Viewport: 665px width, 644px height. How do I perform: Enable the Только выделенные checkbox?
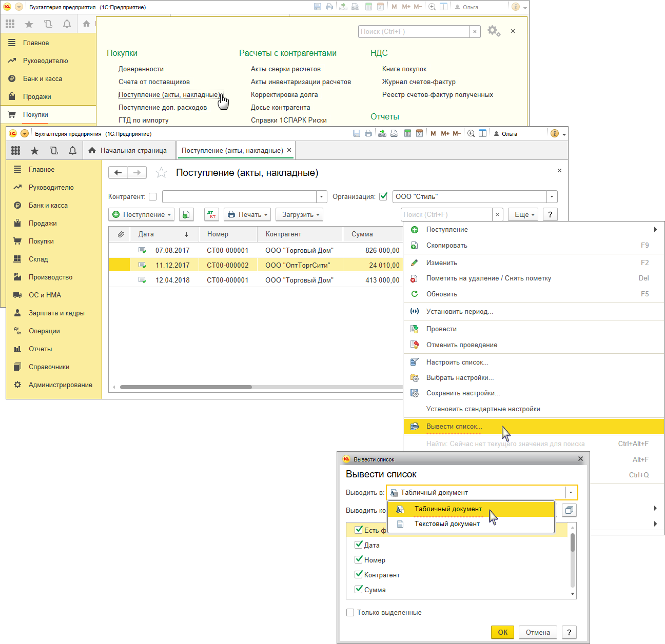350,612
